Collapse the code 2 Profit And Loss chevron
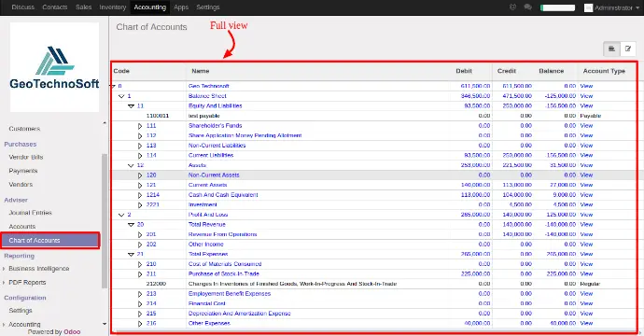Viewport: 644px width, 336px height. [121, 215]
